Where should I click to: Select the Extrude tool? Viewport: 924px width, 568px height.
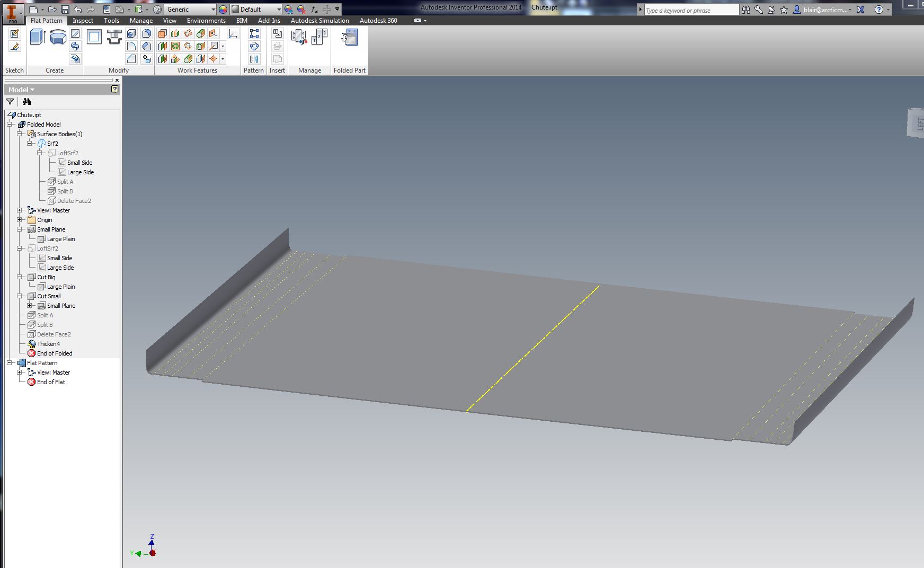click(x=38, y=37)
